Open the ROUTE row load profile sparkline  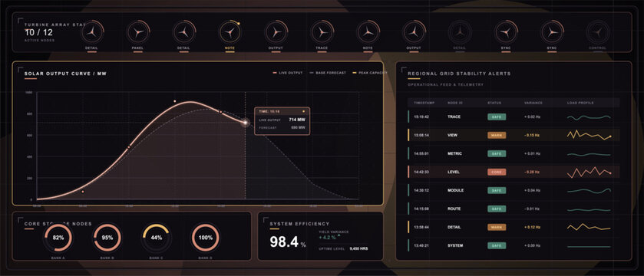pyautogui.click(x=589, y=209)
